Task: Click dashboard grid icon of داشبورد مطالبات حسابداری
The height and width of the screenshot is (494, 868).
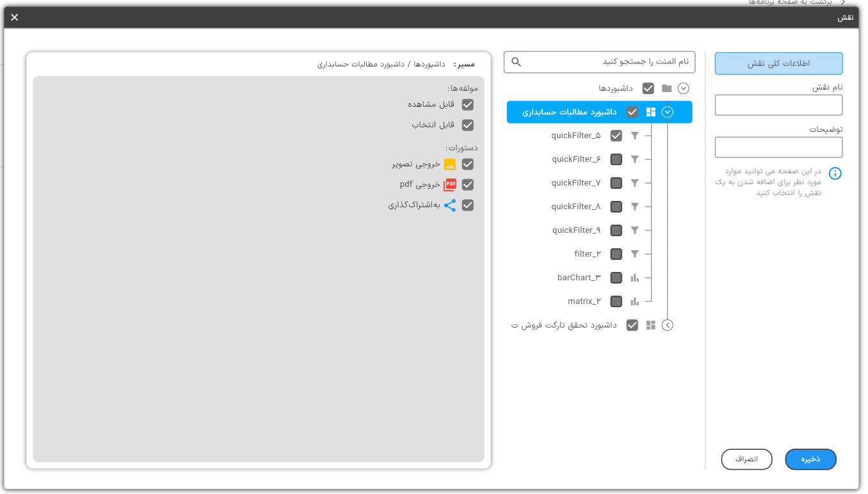Action: (651, 112)
